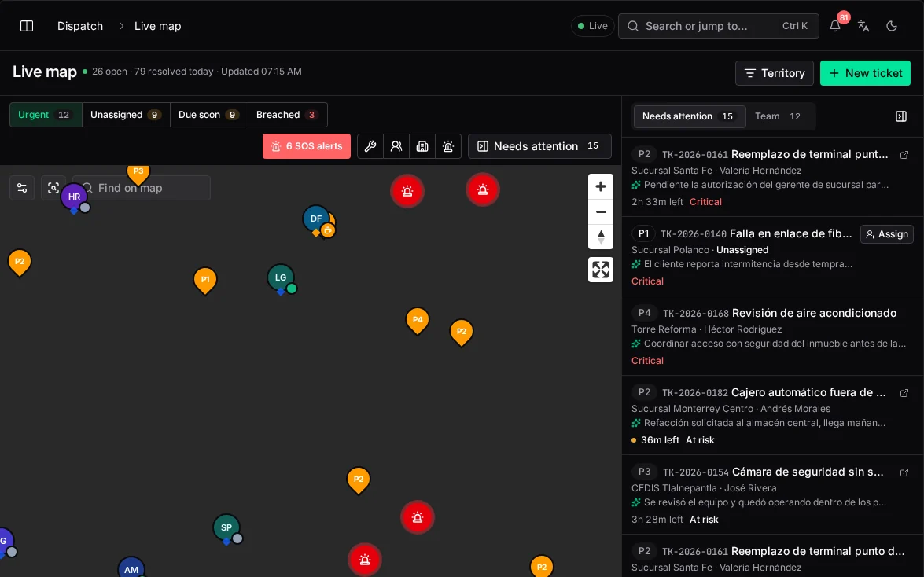Click the Live status indicator
This screenshot has height=577, width=924.
point(592,26)
